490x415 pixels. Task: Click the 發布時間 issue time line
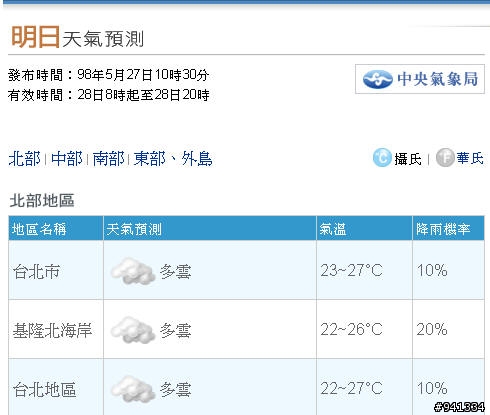point(109,75)
